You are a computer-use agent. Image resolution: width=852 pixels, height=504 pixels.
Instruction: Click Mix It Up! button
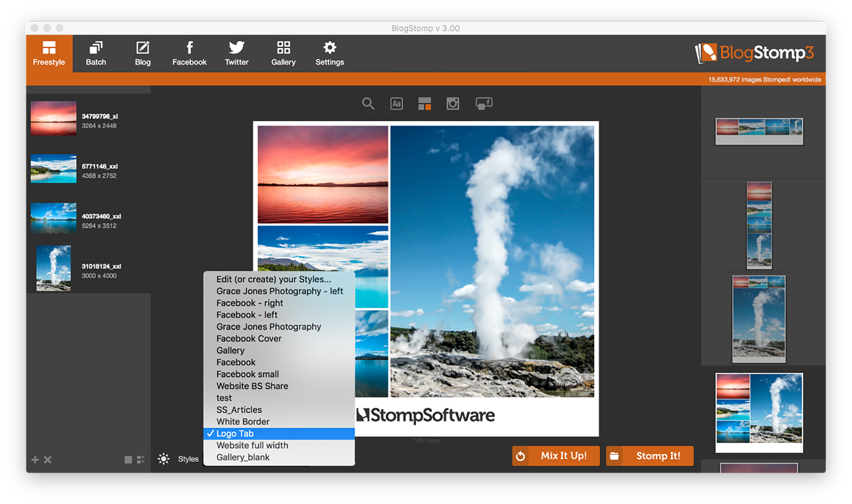[x=556, y=456]
